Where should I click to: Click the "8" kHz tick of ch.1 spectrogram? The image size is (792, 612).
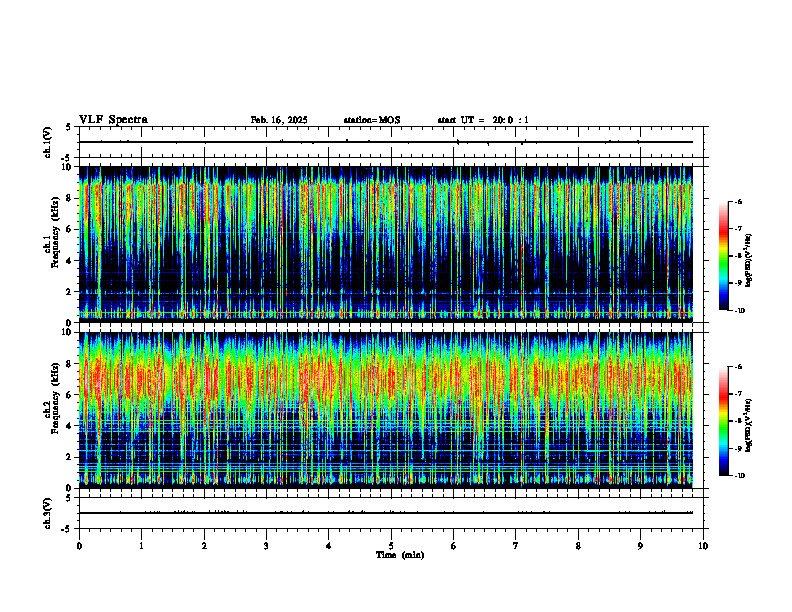(70, 198)
